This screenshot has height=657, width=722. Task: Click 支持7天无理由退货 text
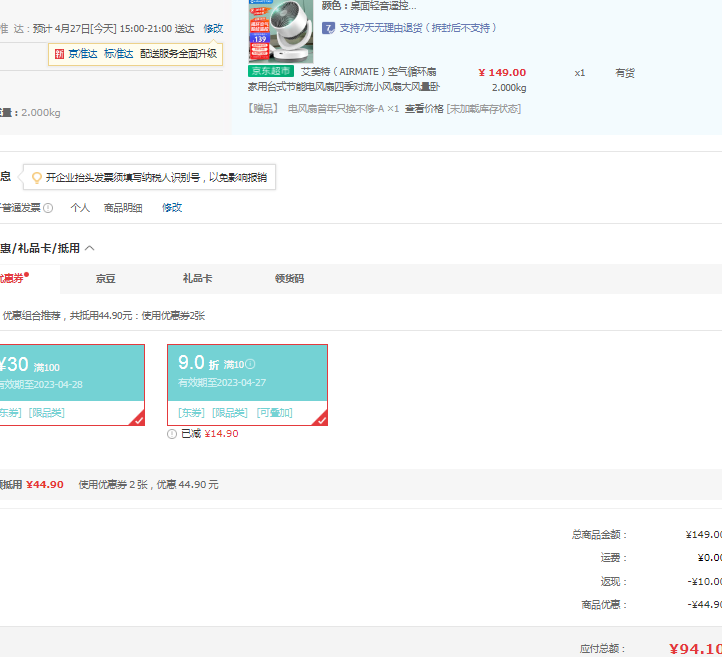[418, 28]
